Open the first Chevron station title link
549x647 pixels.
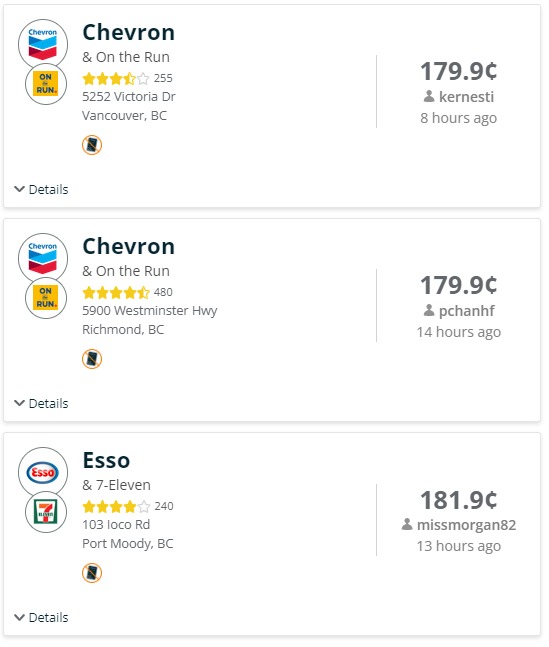coord(128,32)
